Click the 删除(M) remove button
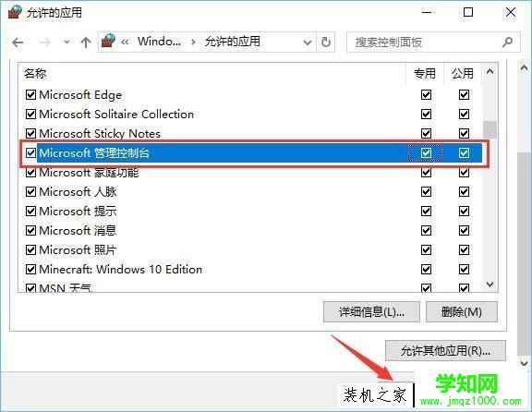Image resolution: width=532 pixels, height=412 pixels. pyautogui.click(x=462, y=311)
